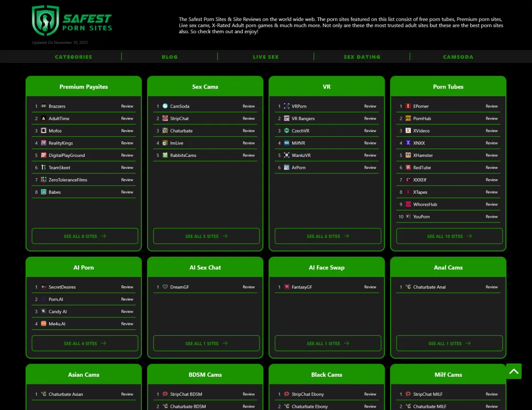
Task: Select the Sex Dating navigation item
Action: 362,57
